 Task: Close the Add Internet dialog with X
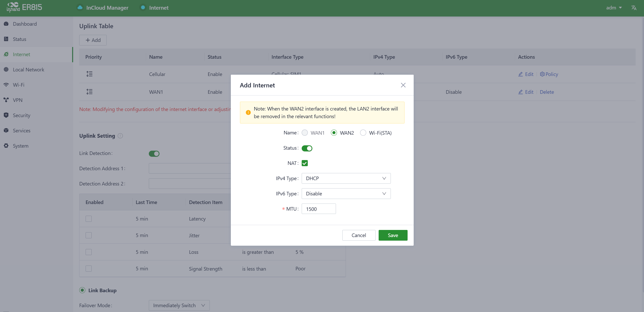tap(403, 85)
